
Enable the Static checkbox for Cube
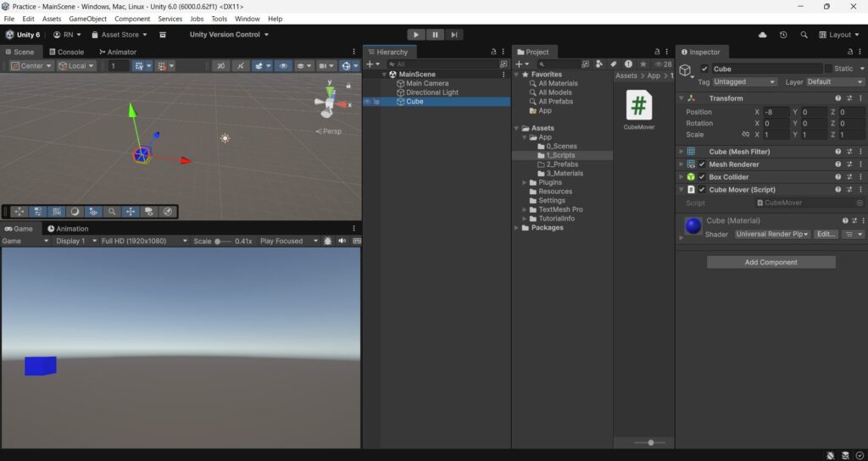pyautogui.click(x=828, y=69)
